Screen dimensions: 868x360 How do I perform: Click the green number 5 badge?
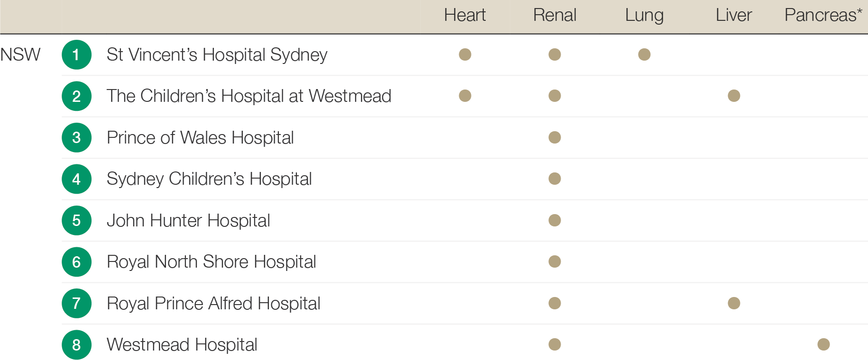[x=76, y=221]
